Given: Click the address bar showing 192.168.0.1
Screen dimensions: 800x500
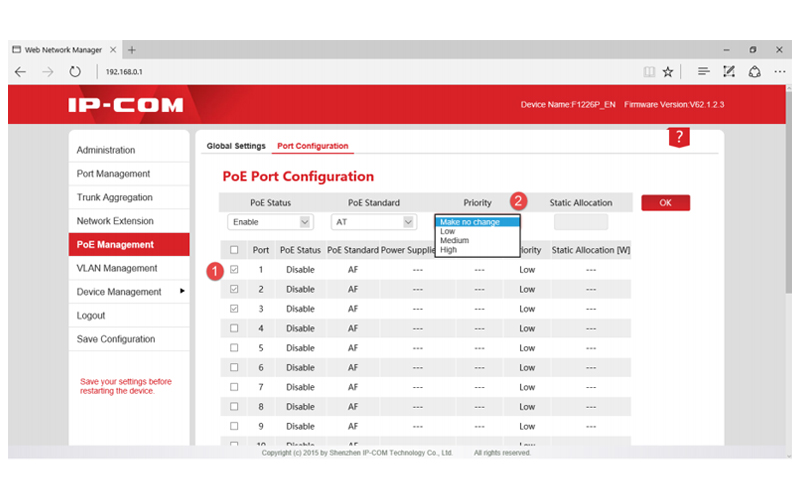Looking at the screenshot, I should point(124,72).
